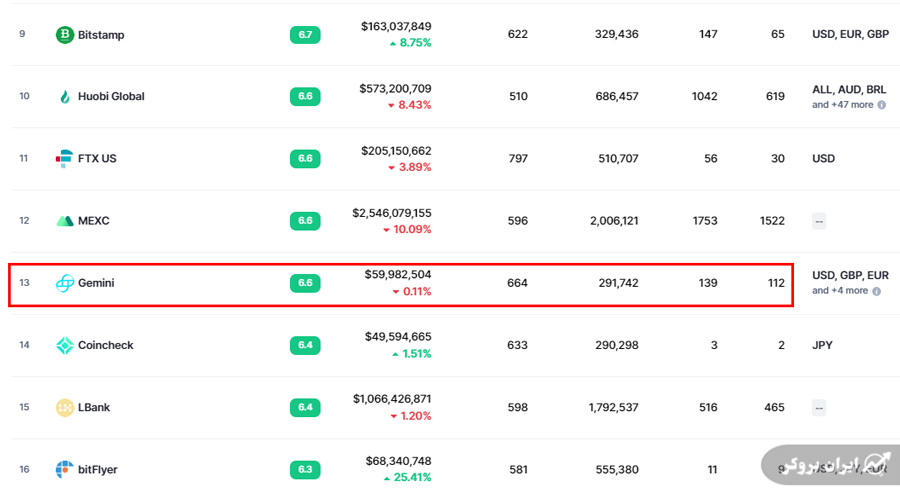Click Huobi Global volume $573,200,709

coord(395,89)
